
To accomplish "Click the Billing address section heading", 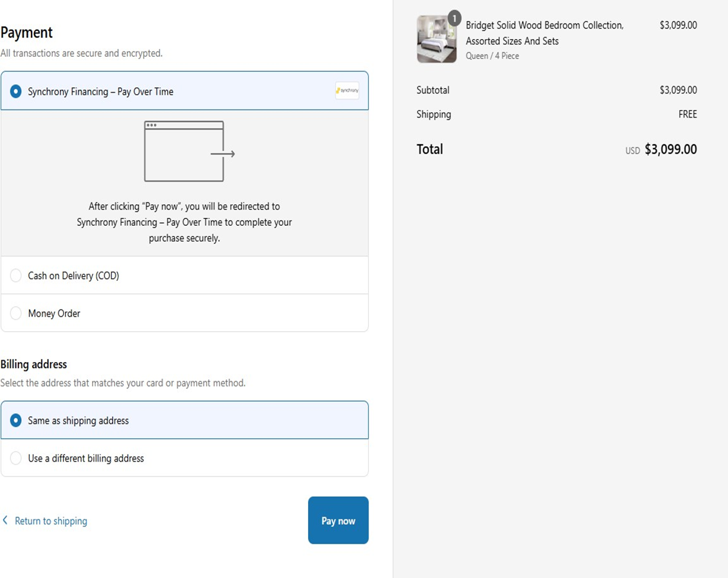I will [33, 364].
